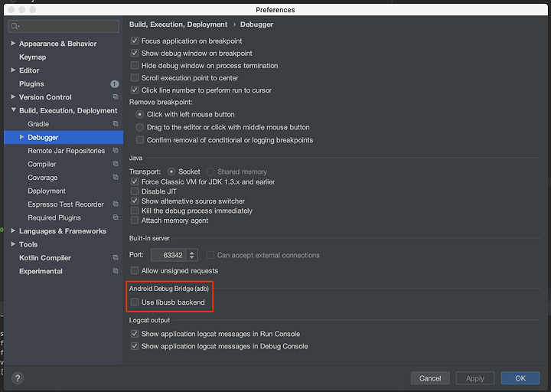Image resolution: width=551 pixels, height=392 pixels.
Task: Click Build, Execution, Deployment breadcrumb
Action: [178, 24]
